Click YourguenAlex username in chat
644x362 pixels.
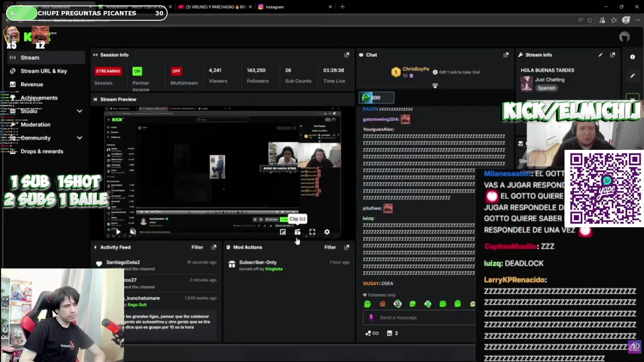click(378, 129)
